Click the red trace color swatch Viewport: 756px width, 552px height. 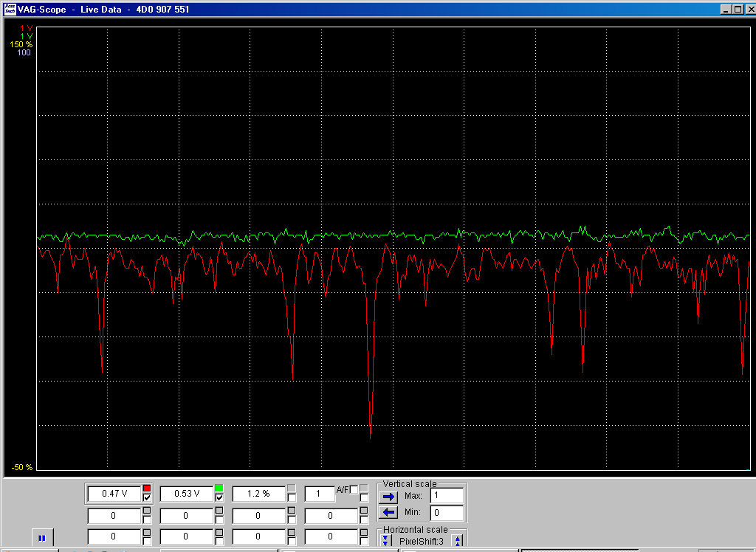click(x=147, y=489)
